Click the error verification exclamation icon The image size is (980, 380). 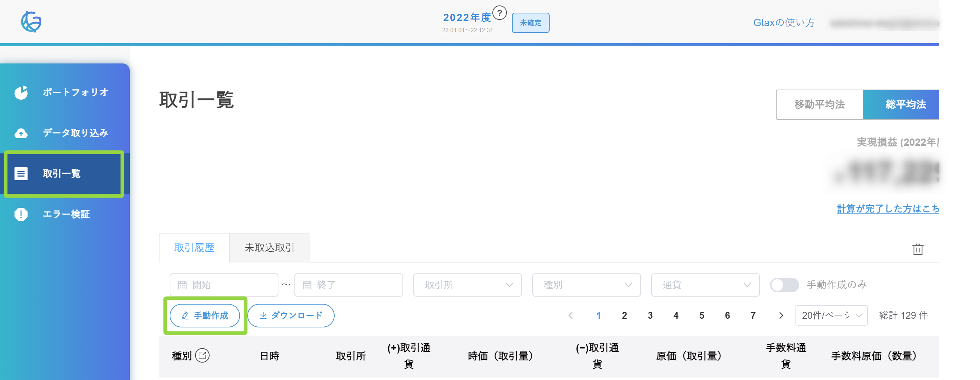pos(21,214)
